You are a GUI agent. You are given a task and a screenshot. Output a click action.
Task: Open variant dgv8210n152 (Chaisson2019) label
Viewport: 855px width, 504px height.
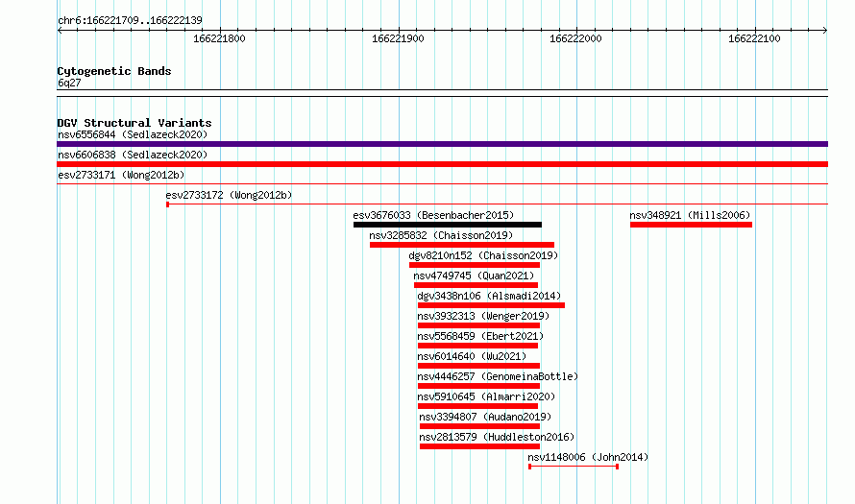[x=483, y=255]
